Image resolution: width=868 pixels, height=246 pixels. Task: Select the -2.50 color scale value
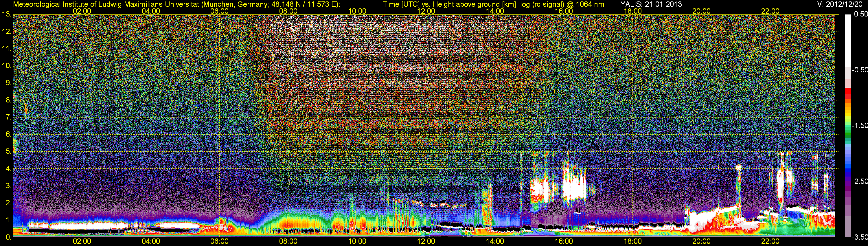860,181
